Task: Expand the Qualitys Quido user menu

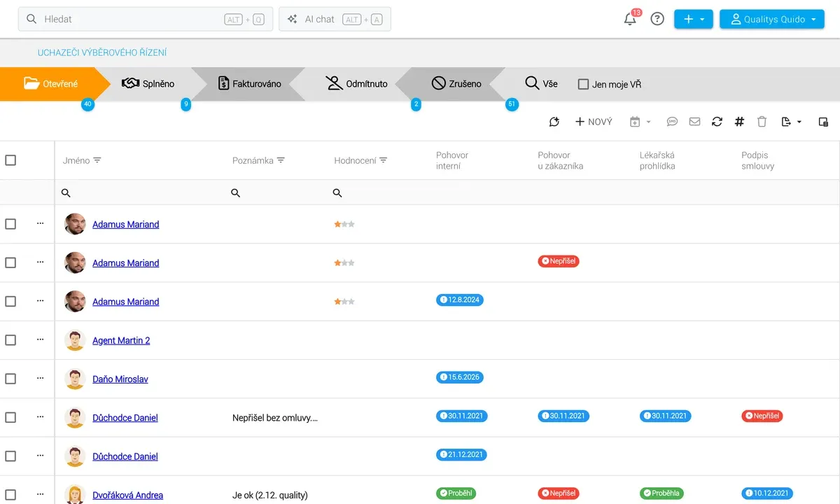Action: pyautogui.click(x=772, y=20)
